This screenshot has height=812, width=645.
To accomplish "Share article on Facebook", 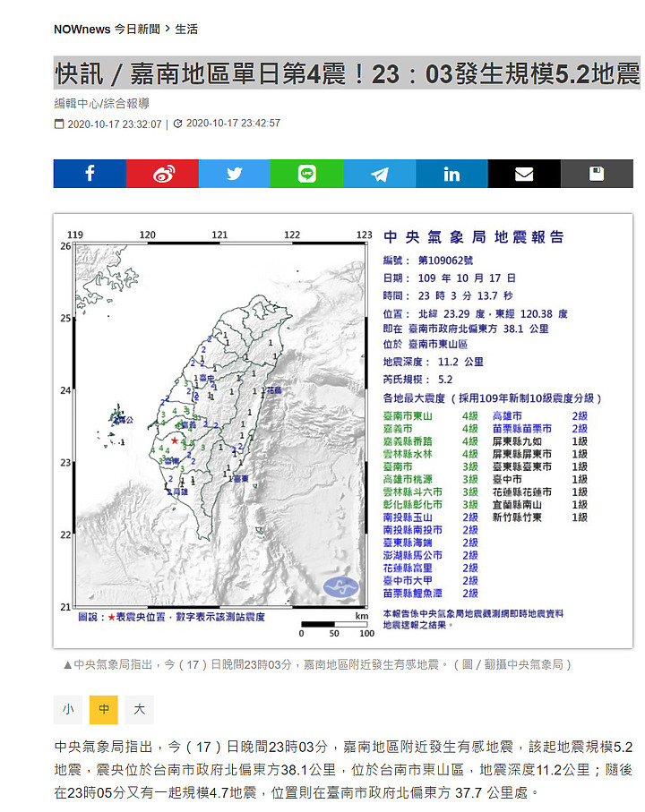I will [x=90, y=174].
